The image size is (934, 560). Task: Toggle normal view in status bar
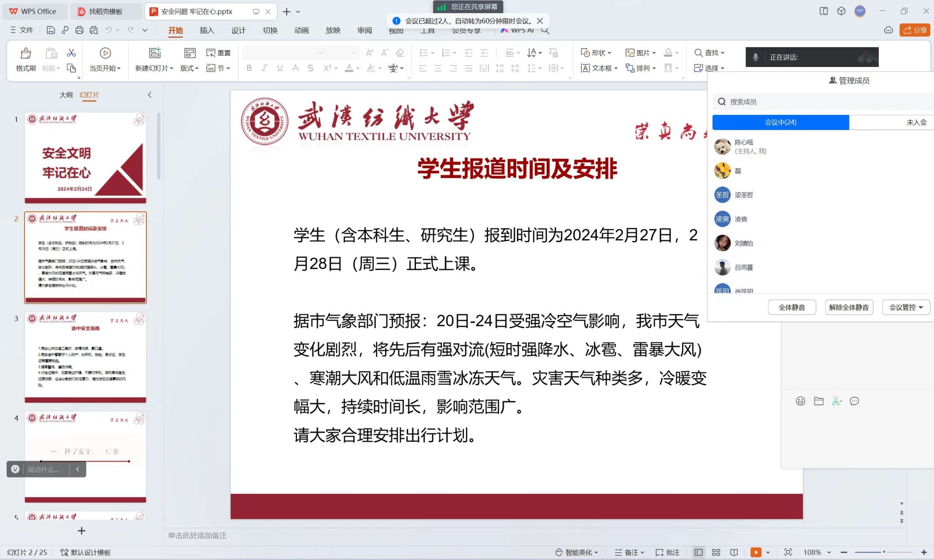pos(698,552)
